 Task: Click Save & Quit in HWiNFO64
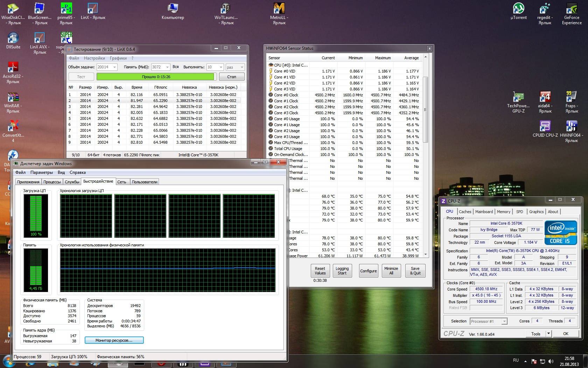tap(415, 271)
